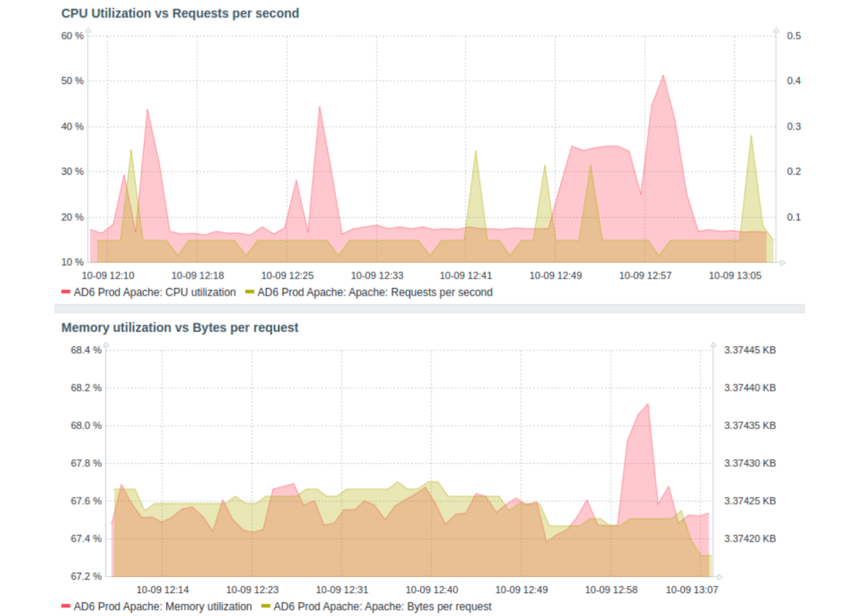Click the Memory chart '10-09 12:49' time label
The width and height of the screenshot is (868, 616).
(x=521, y=590)
